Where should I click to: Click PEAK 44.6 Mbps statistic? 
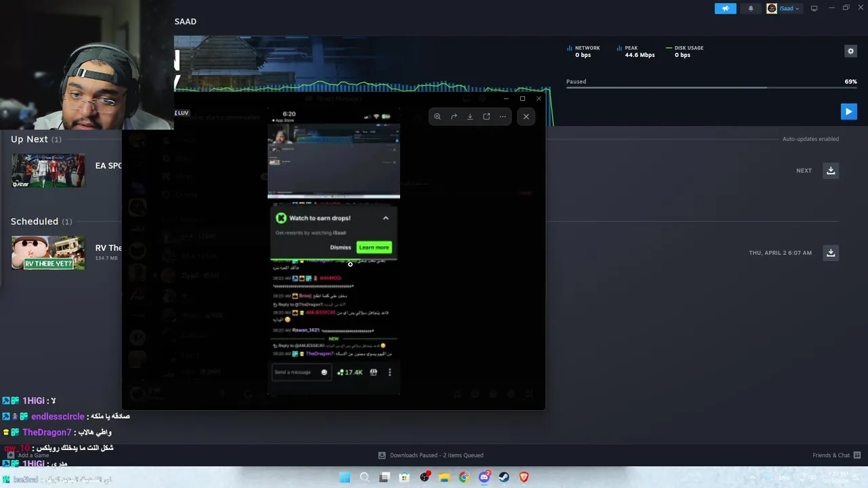pos(636,52)
